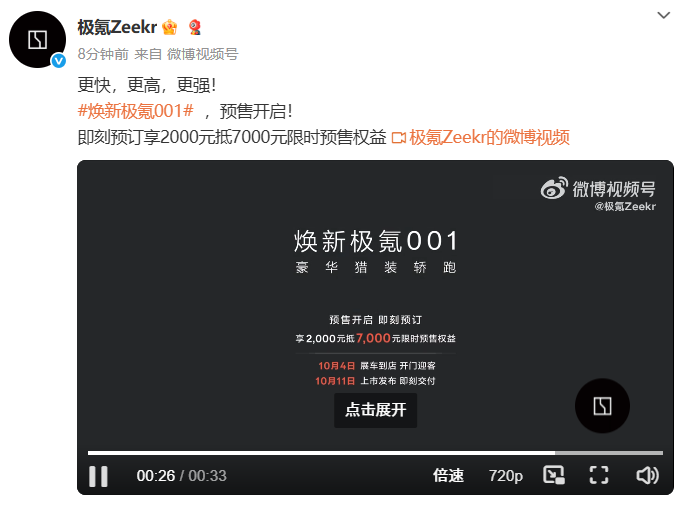Pause the video playback
The width and height of the screenshot is (684, 507).
click(x=98, y=476)
